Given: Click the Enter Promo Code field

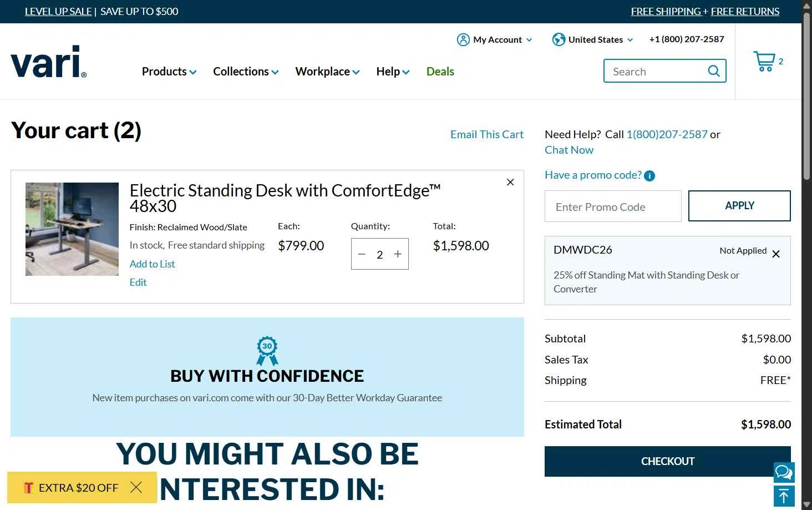Looking at the screenshot, I should point(613,206).
